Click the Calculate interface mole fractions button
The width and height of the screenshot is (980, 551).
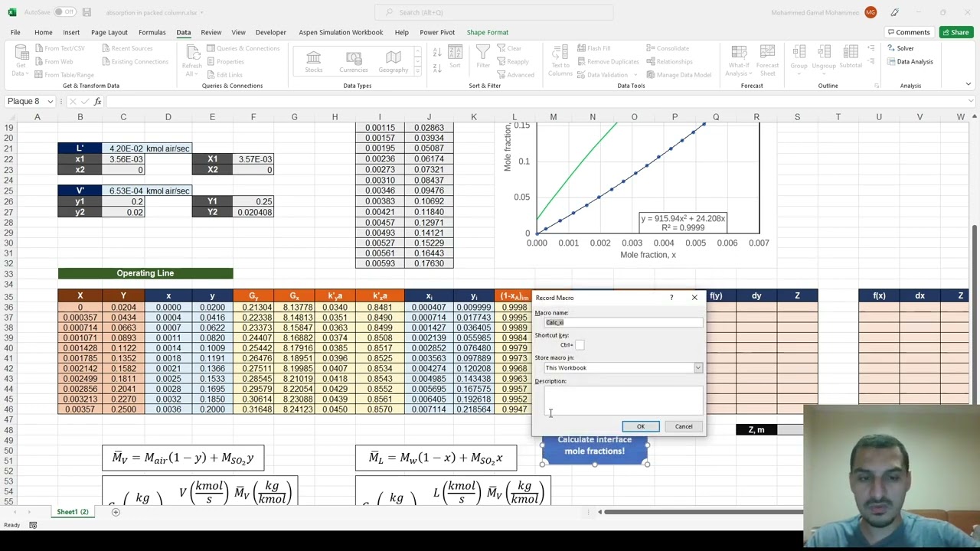point(595,445)
